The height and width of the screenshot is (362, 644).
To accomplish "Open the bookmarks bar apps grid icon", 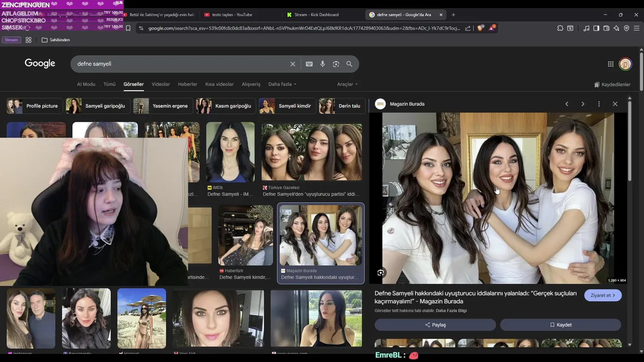I will pos(29,40).
